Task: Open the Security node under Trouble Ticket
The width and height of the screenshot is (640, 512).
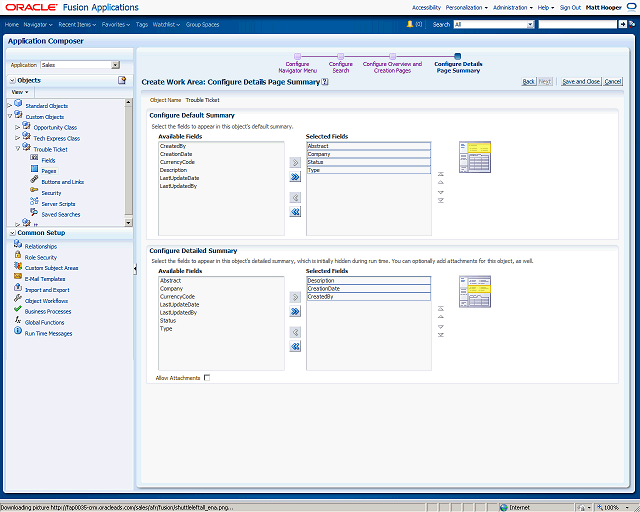Action: pos(51,193)
